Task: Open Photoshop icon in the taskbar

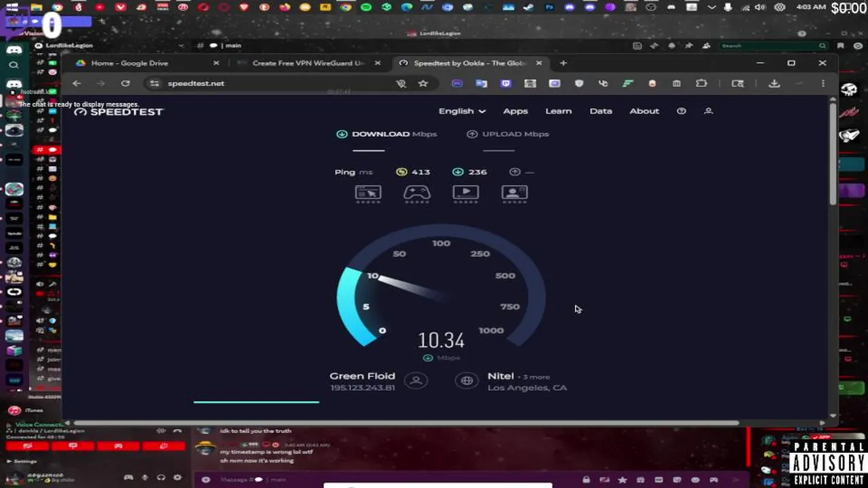Action: [549, 7]
